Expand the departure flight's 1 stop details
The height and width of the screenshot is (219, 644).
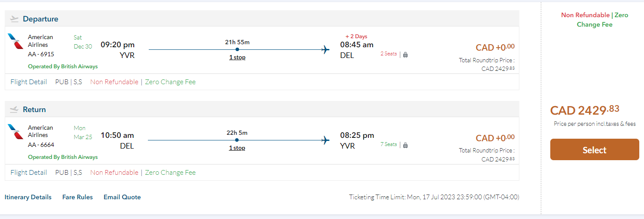click(x=237, y=57)
